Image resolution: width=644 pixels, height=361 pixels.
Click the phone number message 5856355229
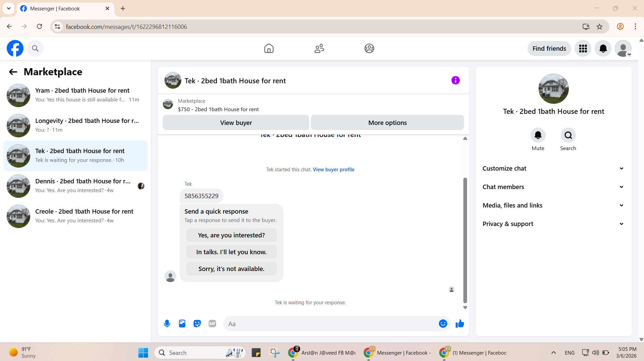click(x=201, y=196)
